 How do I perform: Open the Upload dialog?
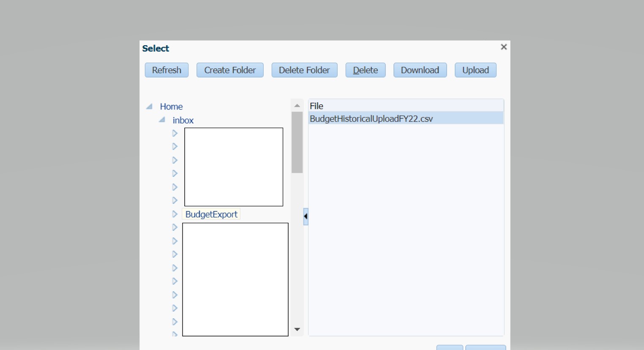pos(475,70)
